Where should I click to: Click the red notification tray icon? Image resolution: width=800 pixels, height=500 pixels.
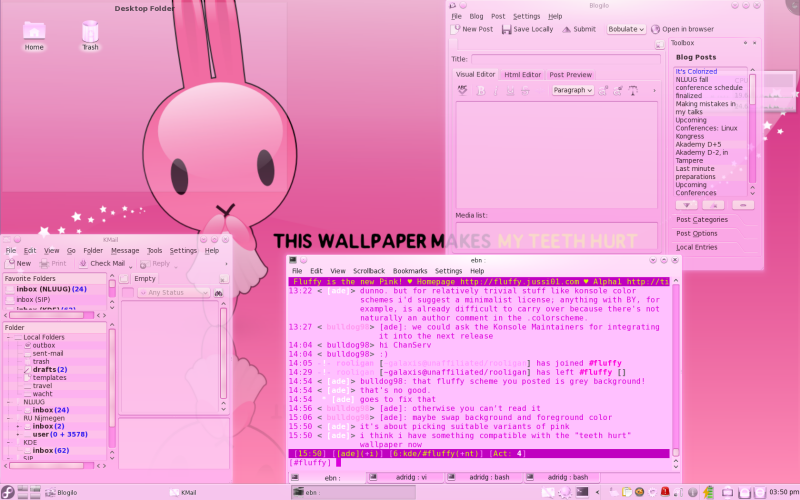click(665, 492)
